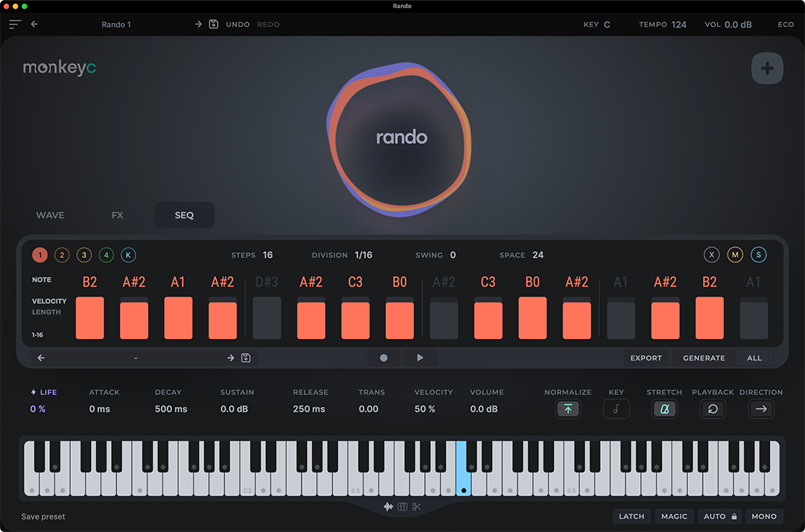The height and width of the screenshot is (532, 805).
Task: Open the Rando 1 preset list
Action: click(116, 25)
